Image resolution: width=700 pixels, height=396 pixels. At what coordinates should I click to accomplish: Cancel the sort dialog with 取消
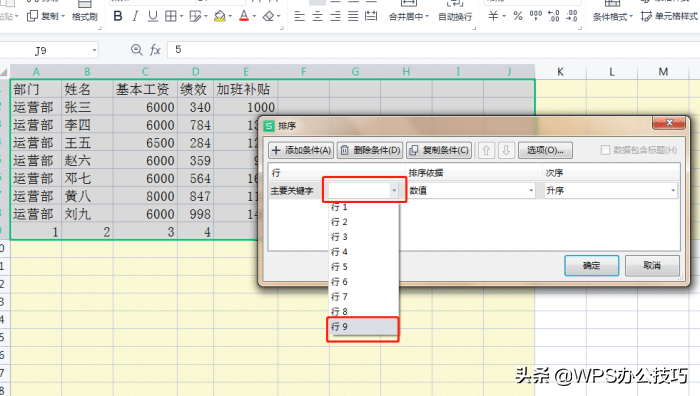(652, 266)
